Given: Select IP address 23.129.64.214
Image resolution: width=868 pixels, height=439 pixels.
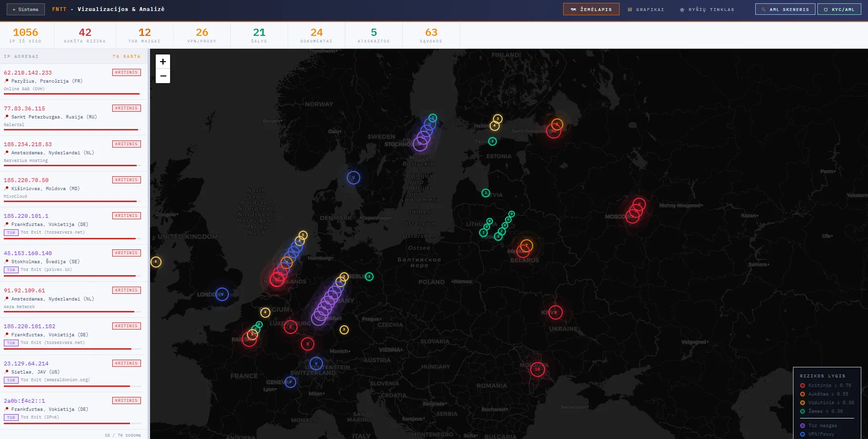Looking at the screenshot, I should click(x=26, y=364).
